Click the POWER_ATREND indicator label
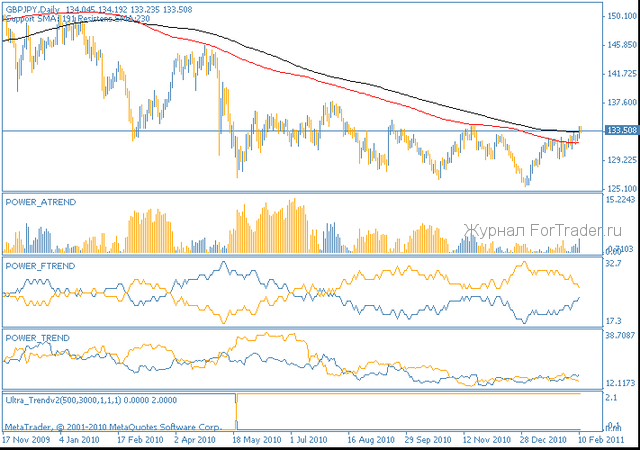 (x=41, y=202)
